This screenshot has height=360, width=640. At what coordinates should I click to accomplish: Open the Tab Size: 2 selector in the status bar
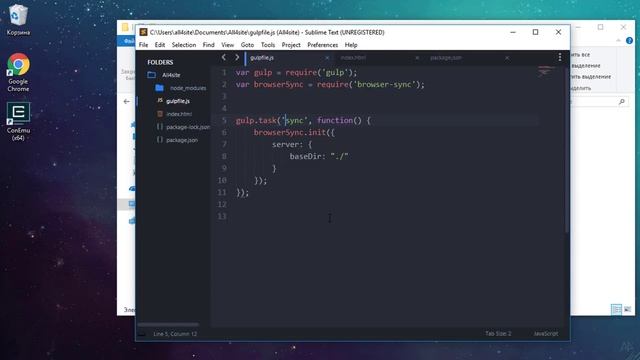point(498,334)
